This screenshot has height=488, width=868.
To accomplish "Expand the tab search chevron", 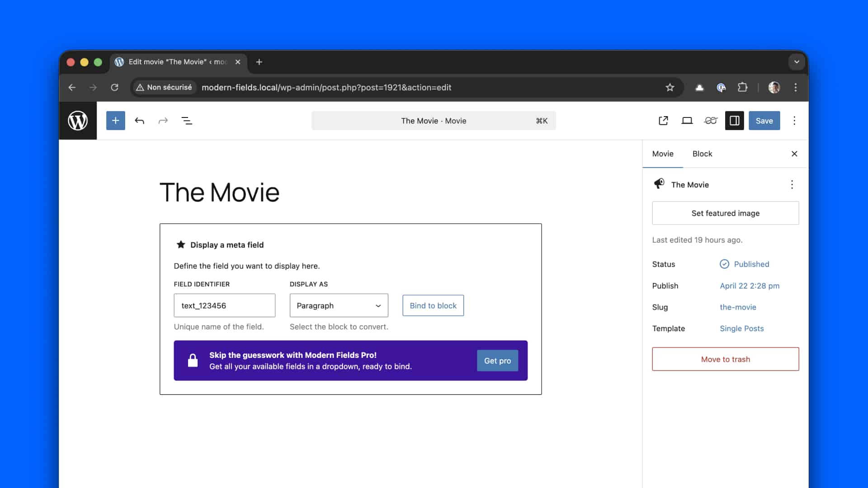I will tap(797, 62).
